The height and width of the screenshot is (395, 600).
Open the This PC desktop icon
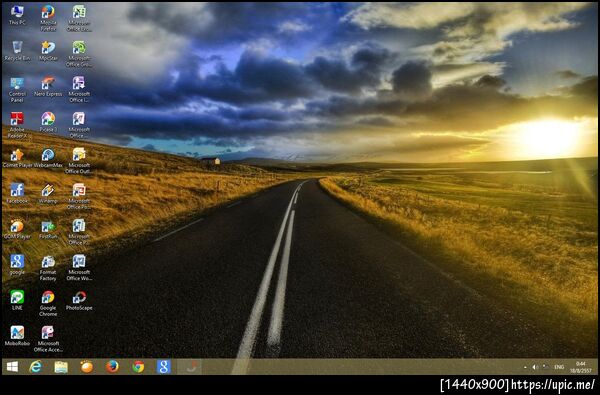(17, 15)
